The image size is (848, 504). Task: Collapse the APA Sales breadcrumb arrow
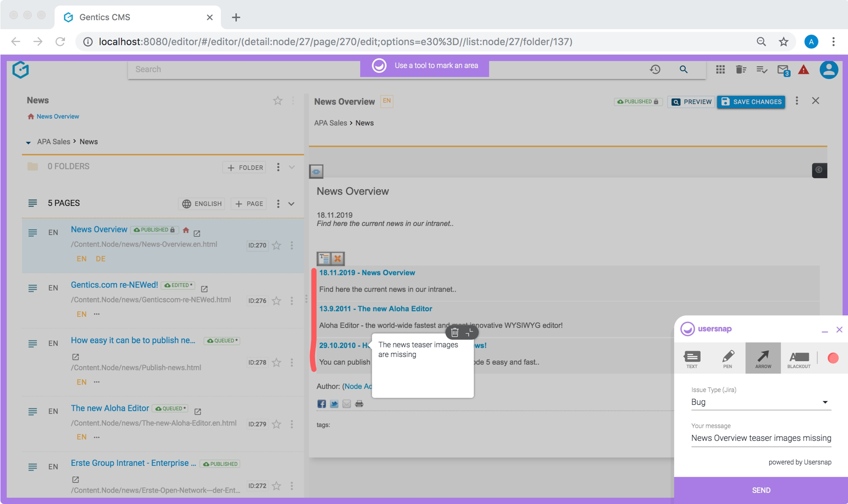28,142
